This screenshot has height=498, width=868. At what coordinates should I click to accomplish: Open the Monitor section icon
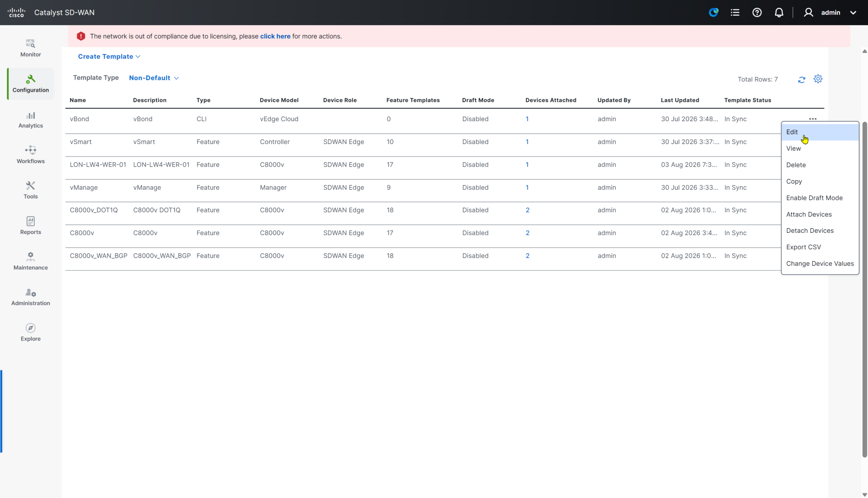coord(31,44)
